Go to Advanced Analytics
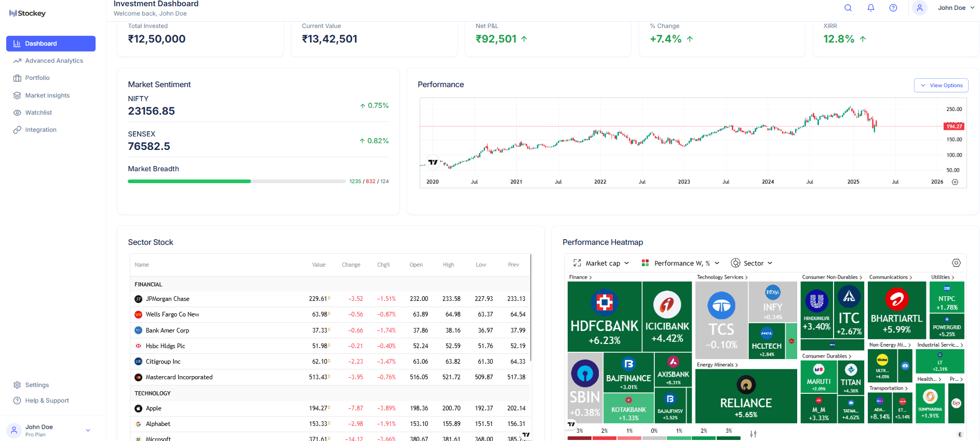The height and width of the screenshot is (441, 980). pyautogui.click(x=51, y=61)
